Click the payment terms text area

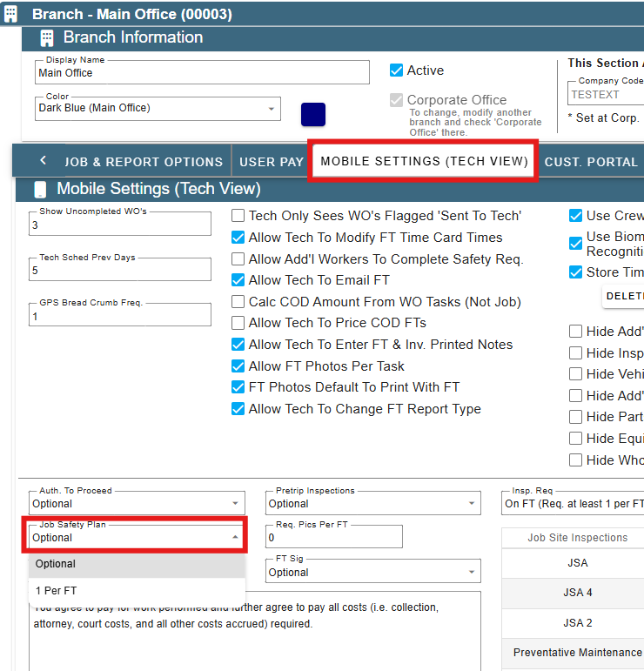pyautogui.click(x=255, y=632)
